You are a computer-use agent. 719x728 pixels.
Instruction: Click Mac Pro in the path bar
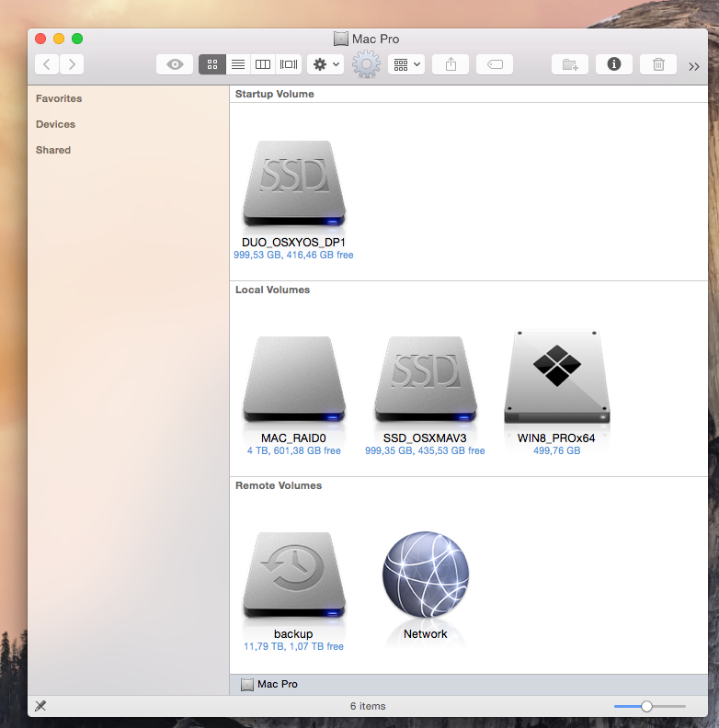tap(269, 685)
